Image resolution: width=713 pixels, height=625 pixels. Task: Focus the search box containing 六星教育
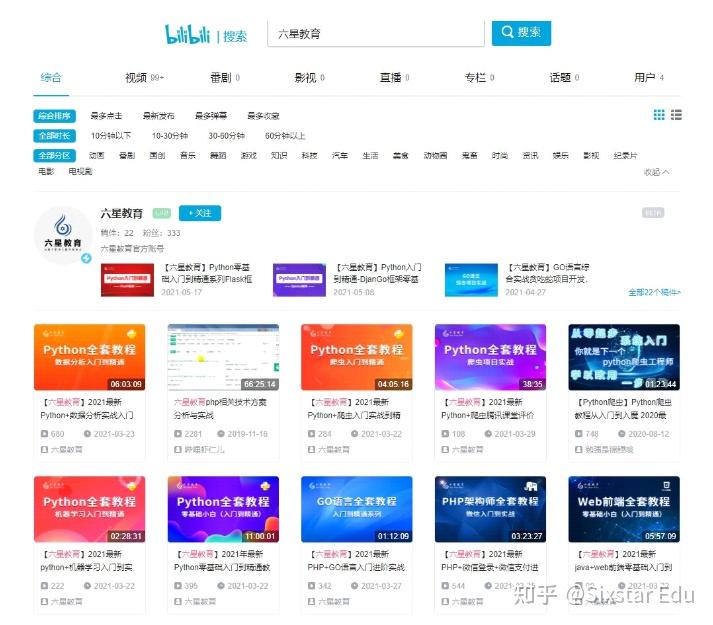(x=376, y=34)
